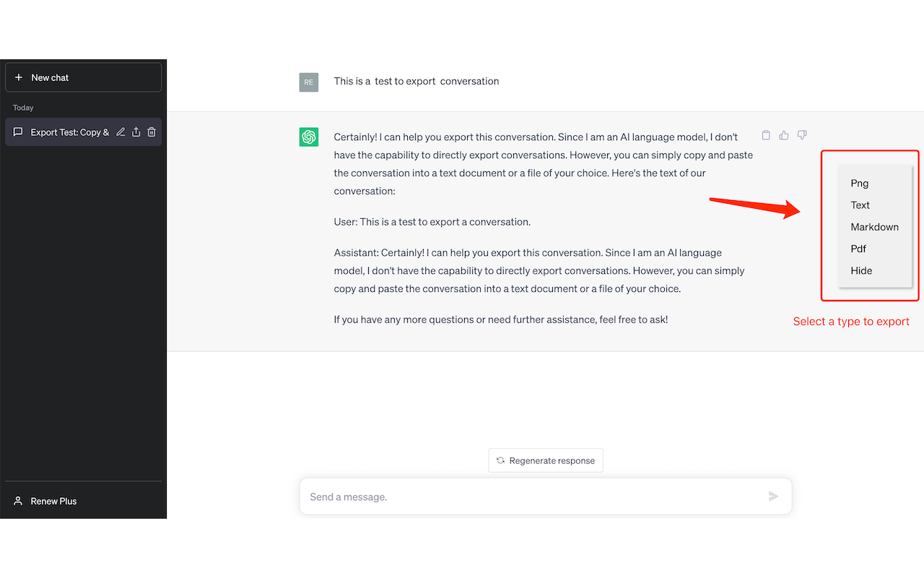Copy the response using the clipboard icon
The height and width of the screenshot is (578, 924).
pyautogui.click(x=766, y=135)
